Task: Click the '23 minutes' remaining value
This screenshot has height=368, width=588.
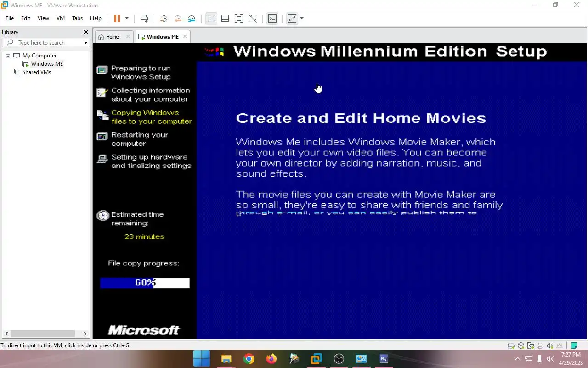Action: pos(144,236)
